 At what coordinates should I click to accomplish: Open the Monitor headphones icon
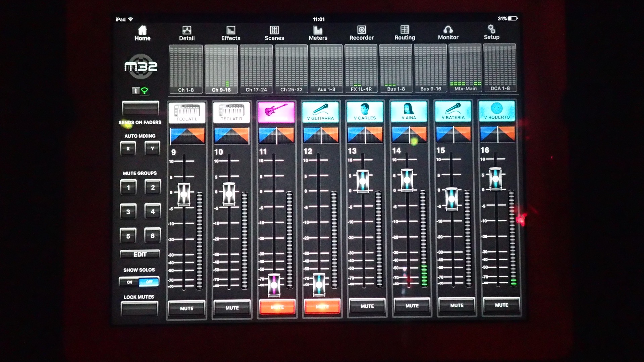click(448, 29)
